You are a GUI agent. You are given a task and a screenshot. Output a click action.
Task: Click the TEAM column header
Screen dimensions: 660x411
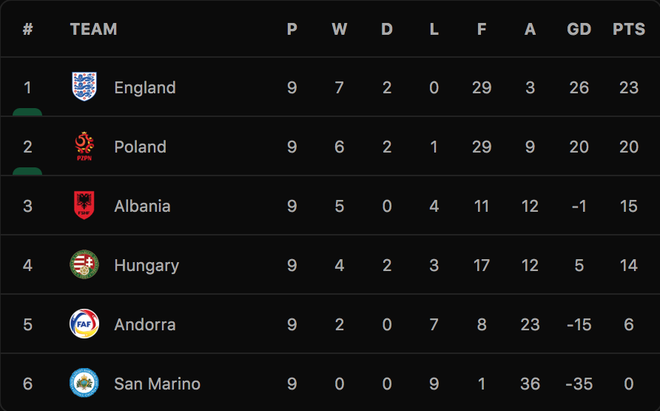click(93, 29)
